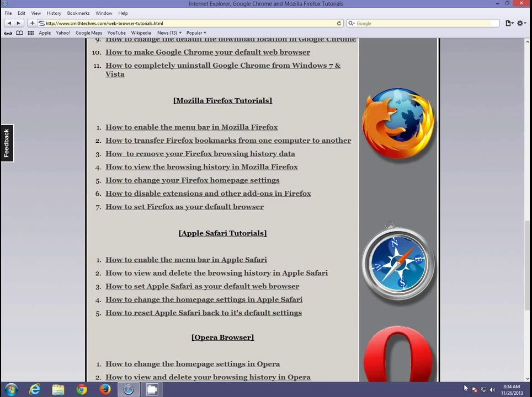Open the Reading List glasses icon
This screenshot has height=397, width=532.
pos(8,33)
